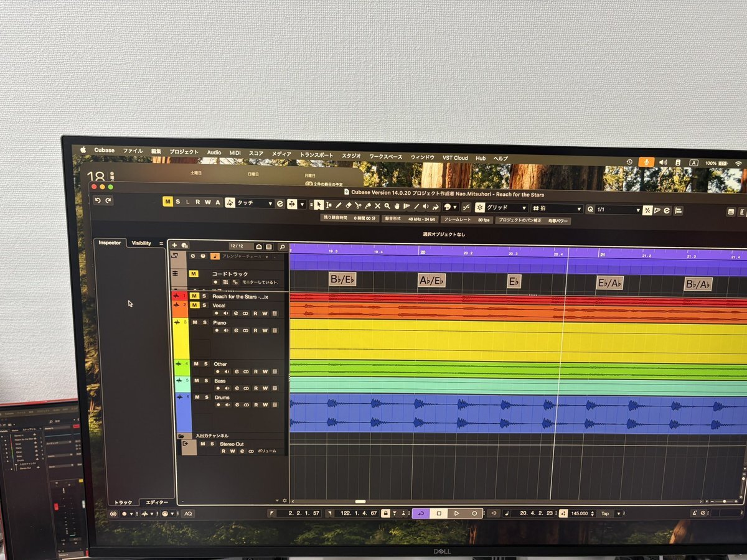The image size is (747, 560).
Task: Click the transport Record button
Action: (474, 513)
